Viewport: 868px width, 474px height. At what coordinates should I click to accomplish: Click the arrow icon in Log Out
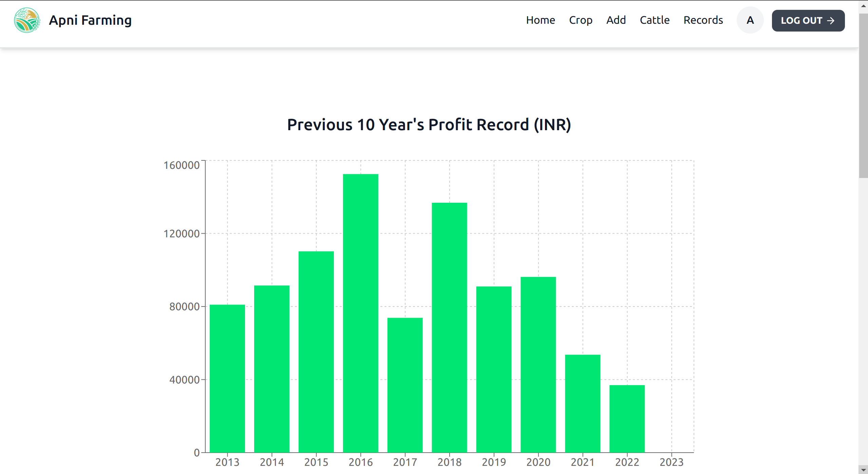click(x=831, y=21)
